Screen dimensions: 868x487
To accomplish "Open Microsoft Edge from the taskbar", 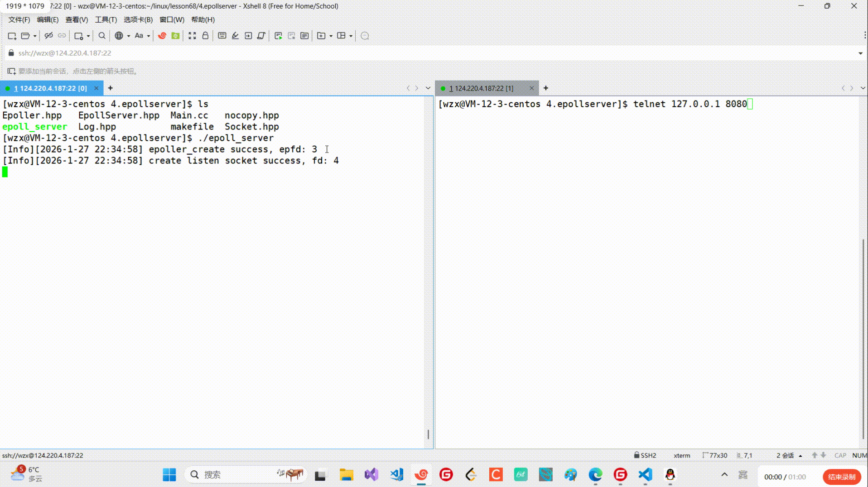I will pos(595,474).
